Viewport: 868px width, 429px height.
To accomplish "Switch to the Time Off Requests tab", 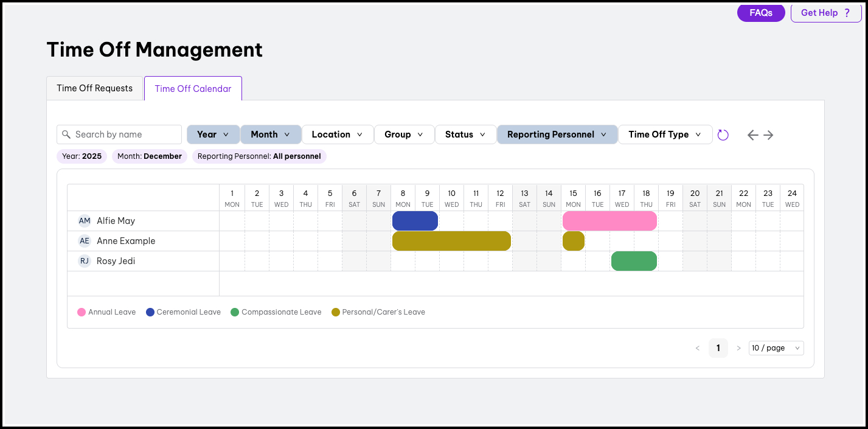I will click(95, 88).
